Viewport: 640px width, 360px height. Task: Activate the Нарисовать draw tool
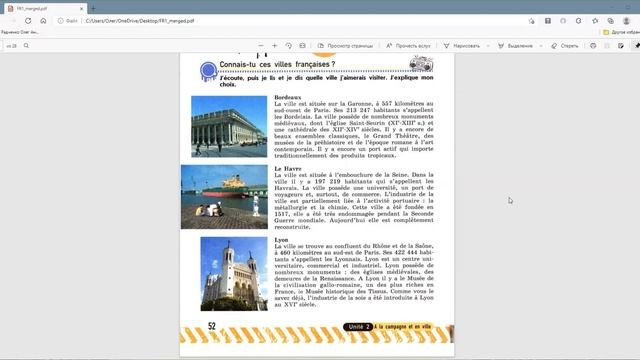coord(462,46)
